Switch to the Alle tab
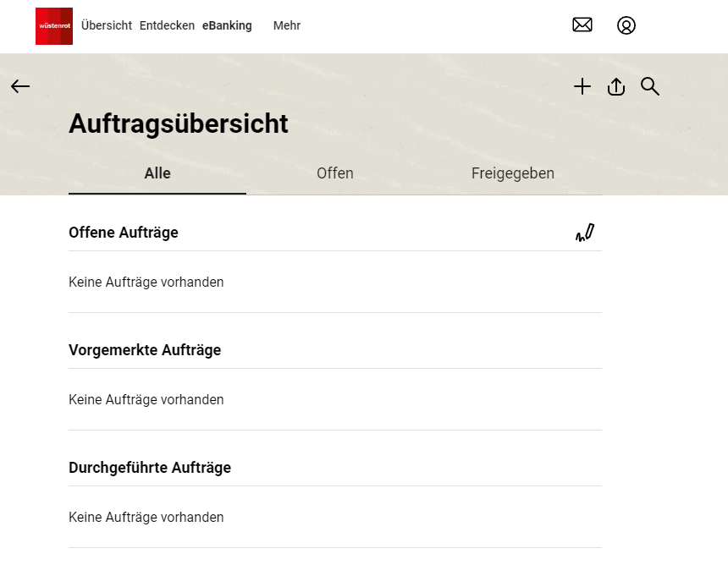 click(x=157, y=173)
